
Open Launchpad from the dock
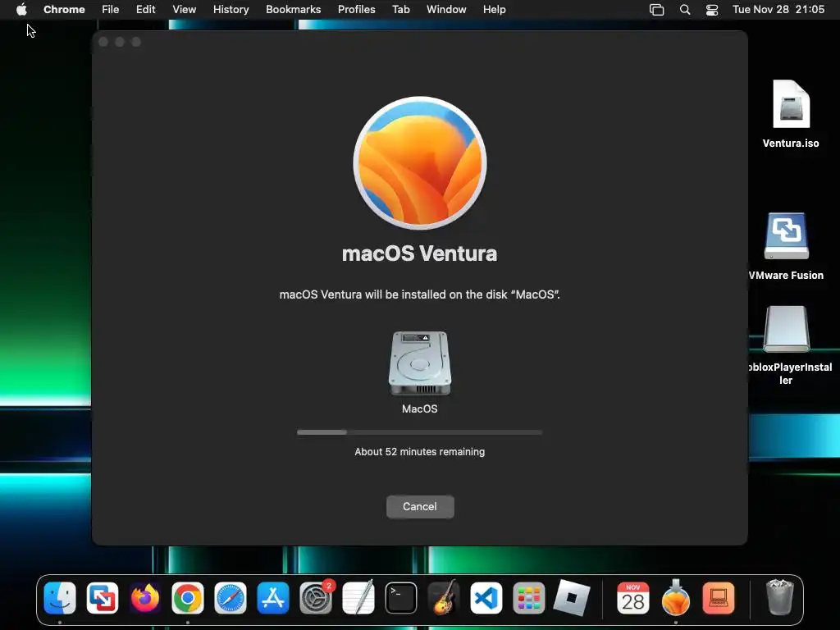529,598
